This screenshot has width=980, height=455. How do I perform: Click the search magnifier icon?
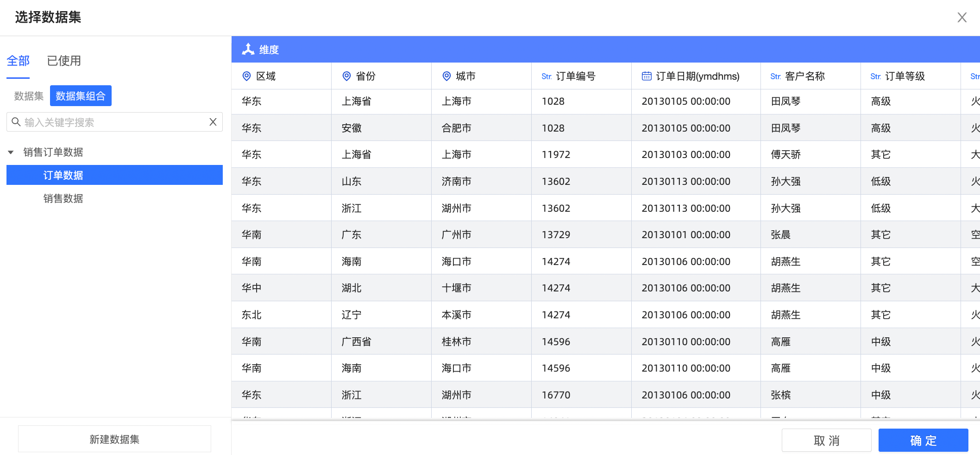coord(16,122)
